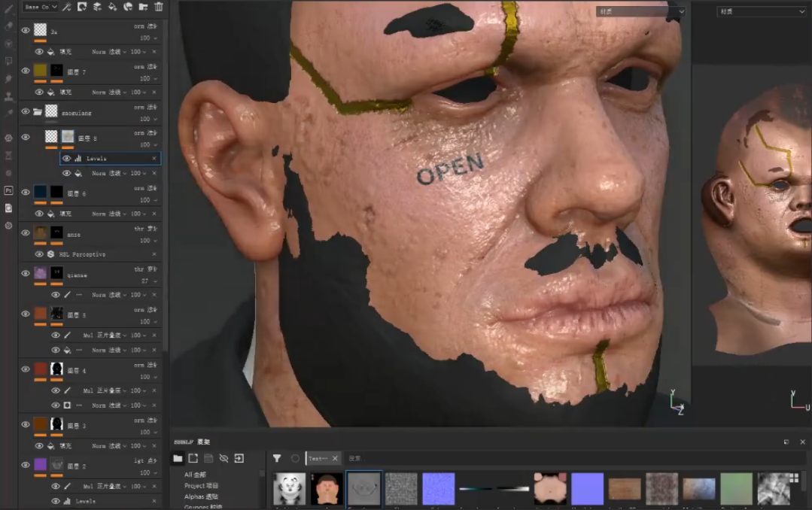The height and width of the screenshot is (510, 812).
Task: Select the Alphas category in shelf
Action: [x=201, y=496]
